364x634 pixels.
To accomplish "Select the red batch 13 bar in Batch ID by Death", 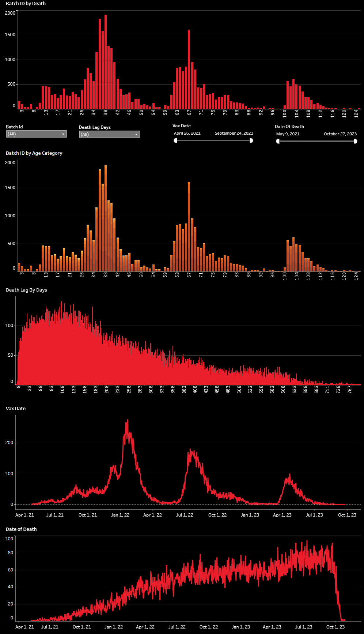I will 46,98.
